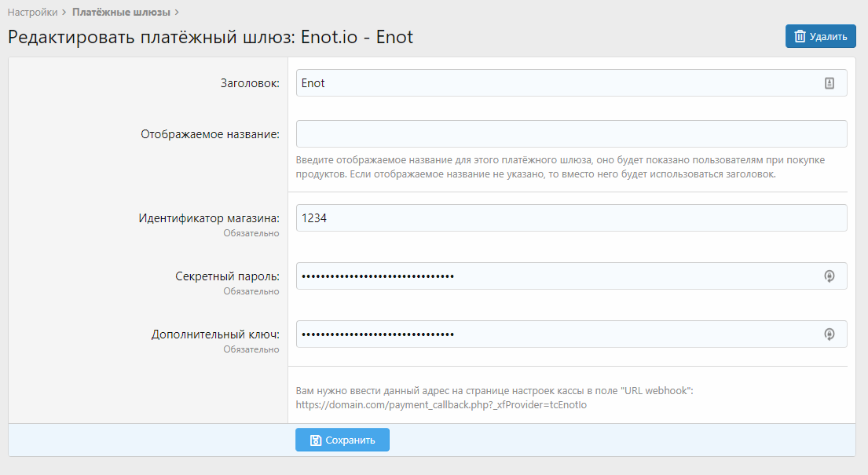Click the Секретный пароль: label
868x475 pixels.
point(227,276)
